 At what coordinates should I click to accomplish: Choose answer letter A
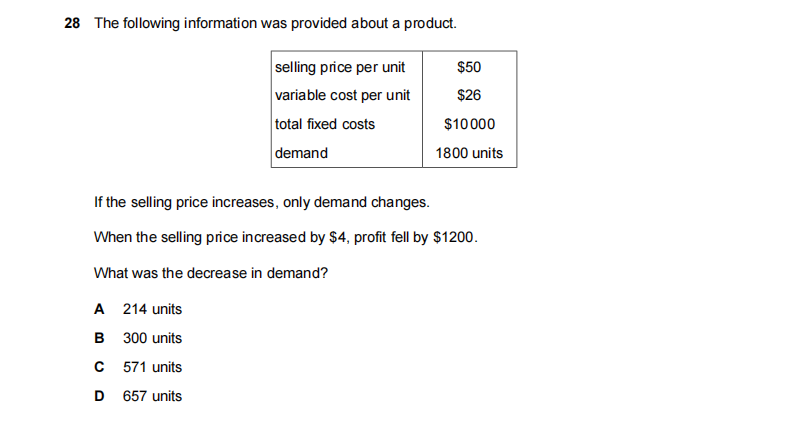[98, 309]
